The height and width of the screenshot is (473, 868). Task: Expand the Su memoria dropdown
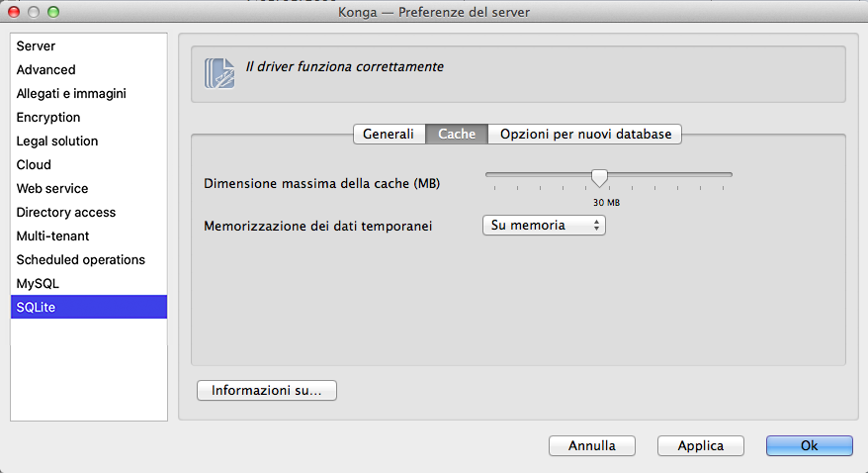[x=544, y=226]
